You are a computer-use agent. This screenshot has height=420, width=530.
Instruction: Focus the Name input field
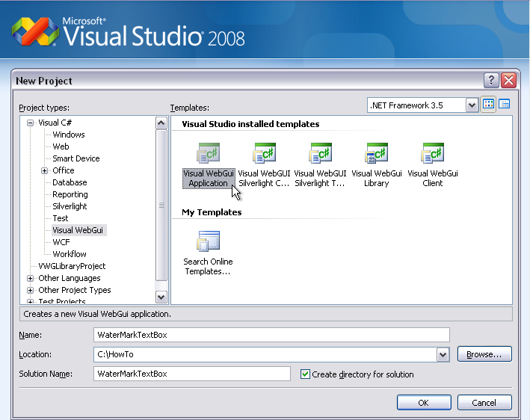coord(271,335)
